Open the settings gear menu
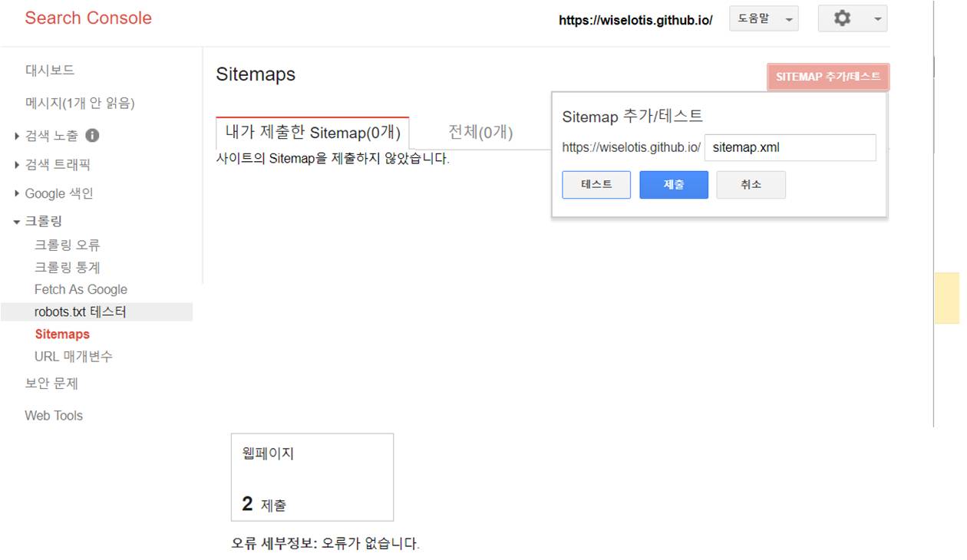The image size is (967, 560). pyautogui.click(x=852, y=18)
